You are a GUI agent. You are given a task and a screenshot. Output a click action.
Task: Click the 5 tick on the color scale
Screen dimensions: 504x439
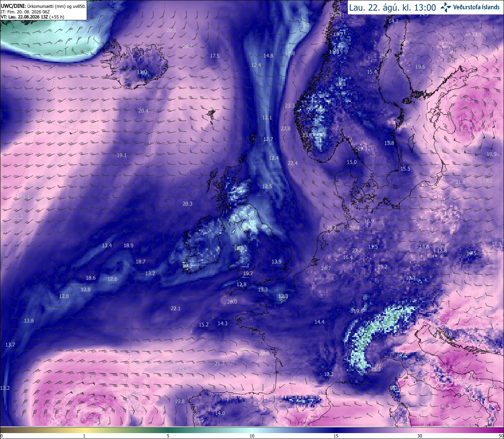pos(168,436)
